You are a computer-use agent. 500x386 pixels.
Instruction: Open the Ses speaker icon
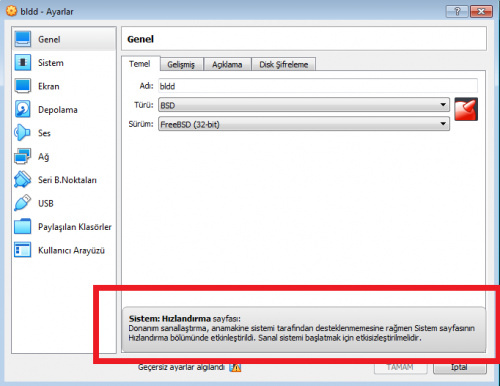coord(23,133)
